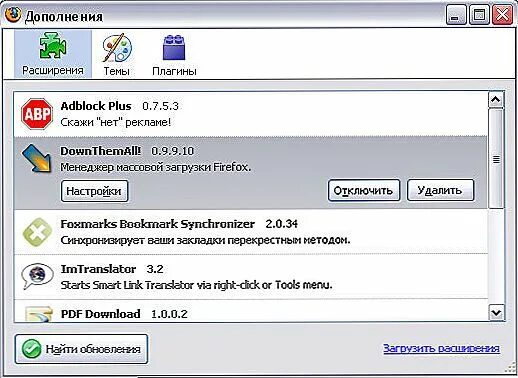Viewport: 518px width, 378px height.
Task: Select the Adblock Plus ABP icon
Action: click(x=37, y=114)
